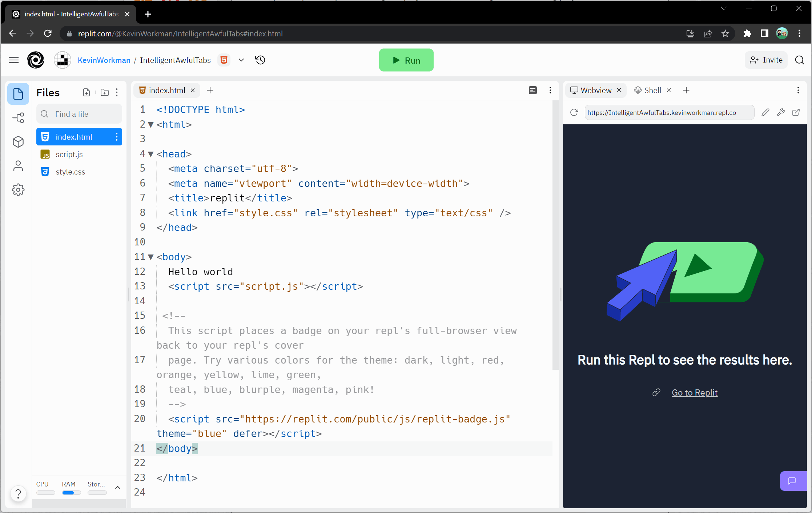Refresh the Webview page
This screenshot has height=513, width=812.
(574, 112)
